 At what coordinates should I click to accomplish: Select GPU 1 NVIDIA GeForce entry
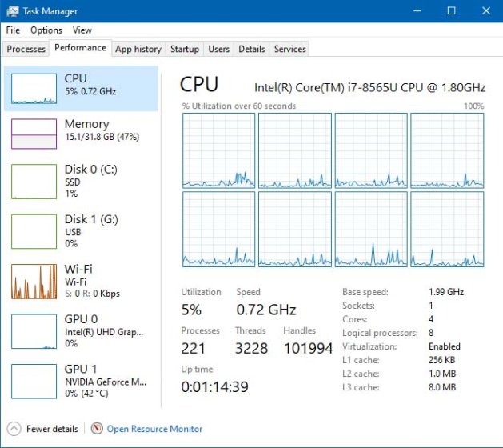coord(34,381)
